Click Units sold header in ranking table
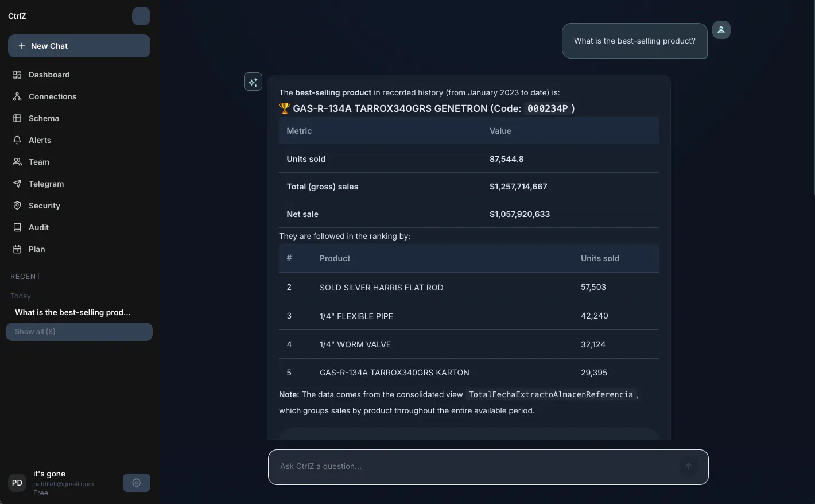The height and width of the screenshot is (504, 815). pyautogui.click(x=600, y=258)
